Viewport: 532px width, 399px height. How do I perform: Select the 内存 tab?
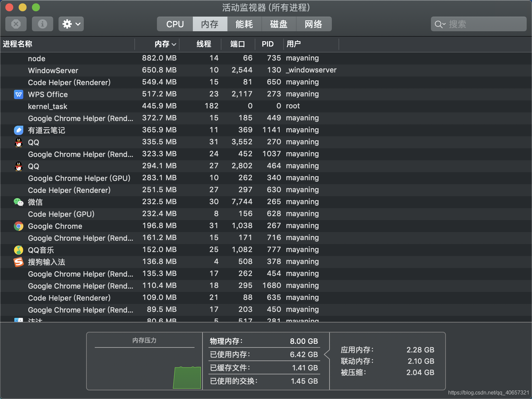point(210,24)
